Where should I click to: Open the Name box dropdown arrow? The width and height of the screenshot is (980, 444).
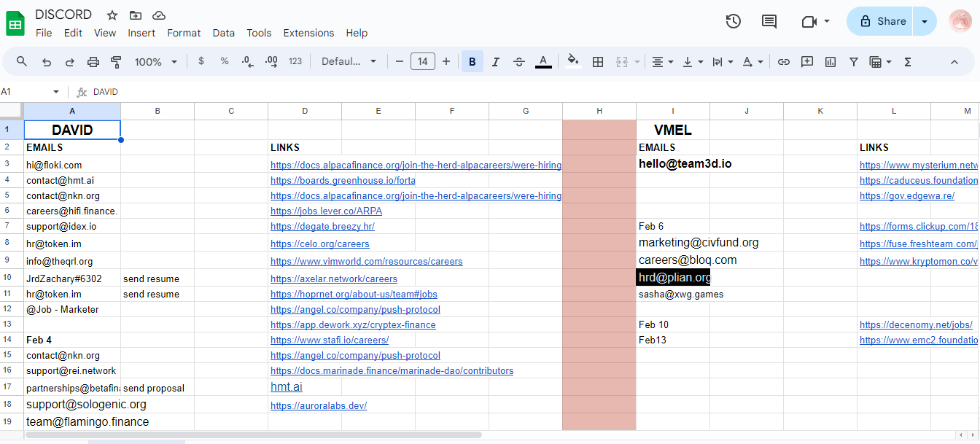tap(56, 92)
